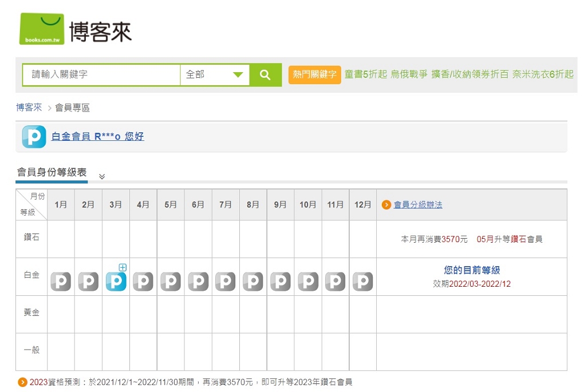Image resolution: width=584 pixels, height=392 pixels.
Task: Click the 您的目前等級 heading
Action: (472, 270)
